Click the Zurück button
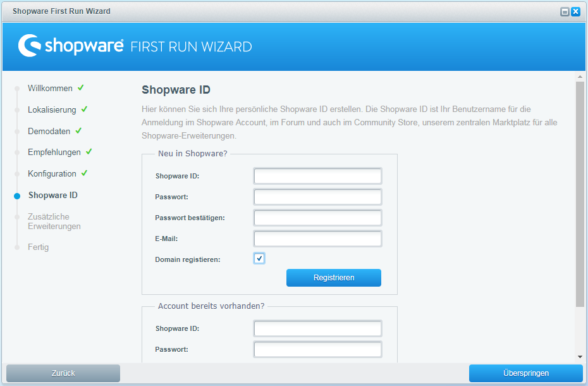Screen dimensions: 588x386 (63, 373)
